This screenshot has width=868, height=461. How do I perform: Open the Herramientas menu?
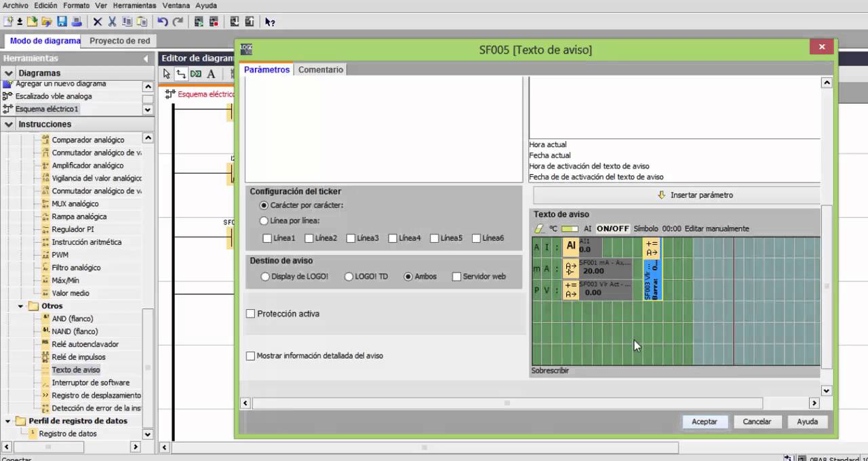[x=134, y=5]
